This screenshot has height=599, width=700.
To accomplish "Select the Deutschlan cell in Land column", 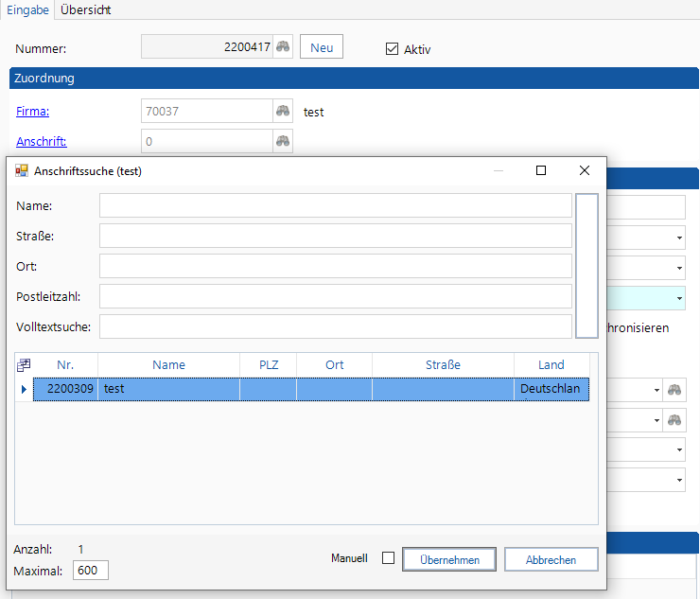I will click(x=551, y=389).
